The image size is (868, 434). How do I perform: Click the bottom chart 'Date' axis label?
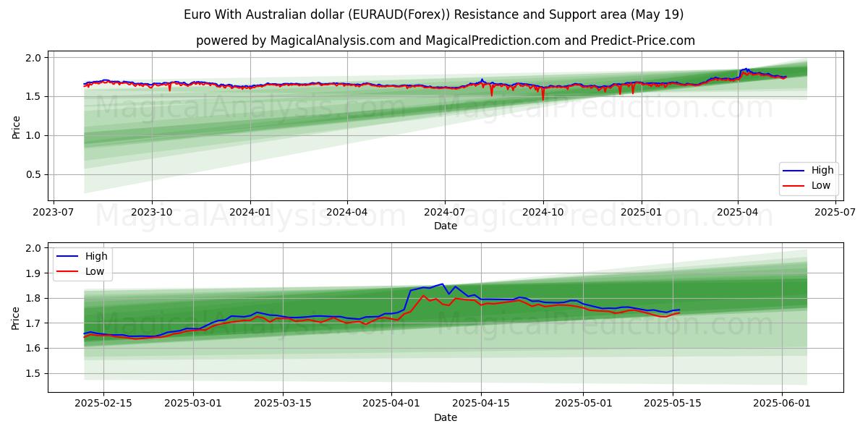pos(446,417)
